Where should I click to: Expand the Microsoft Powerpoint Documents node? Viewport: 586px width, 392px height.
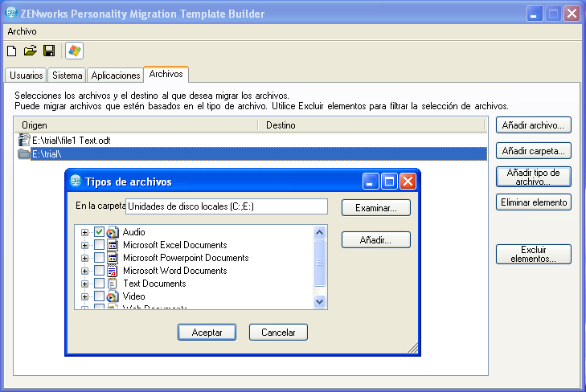[85, 258]
